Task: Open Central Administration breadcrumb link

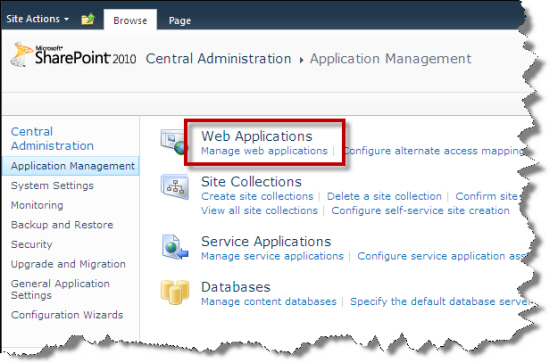Action: [219, 59]
